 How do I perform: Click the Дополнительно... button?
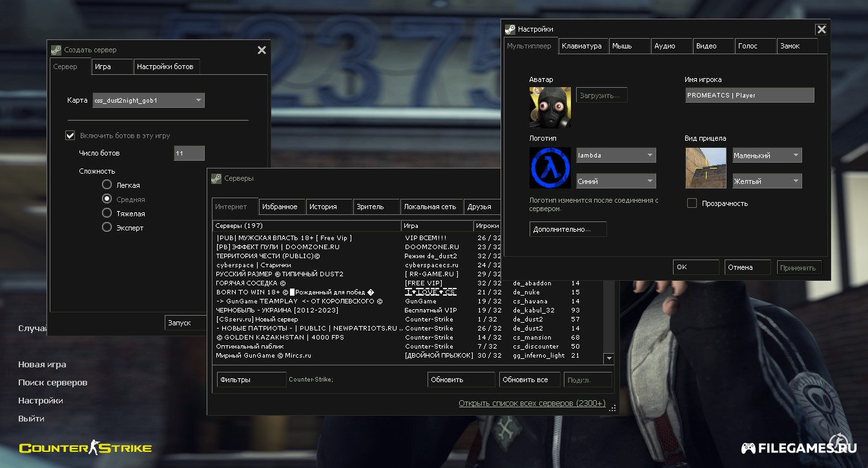pyautogui.click(x=568, y=229)
